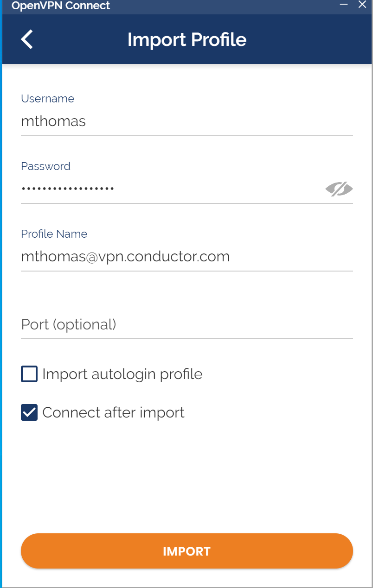Click the Password label text
This screenshot has width=373, height=588.
46,166
